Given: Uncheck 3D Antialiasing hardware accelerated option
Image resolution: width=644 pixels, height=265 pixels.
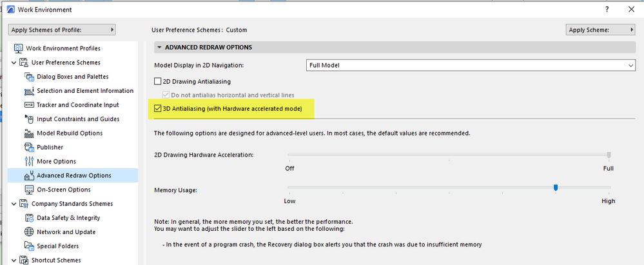Looking at the screenshot, I should coord(158,109).
